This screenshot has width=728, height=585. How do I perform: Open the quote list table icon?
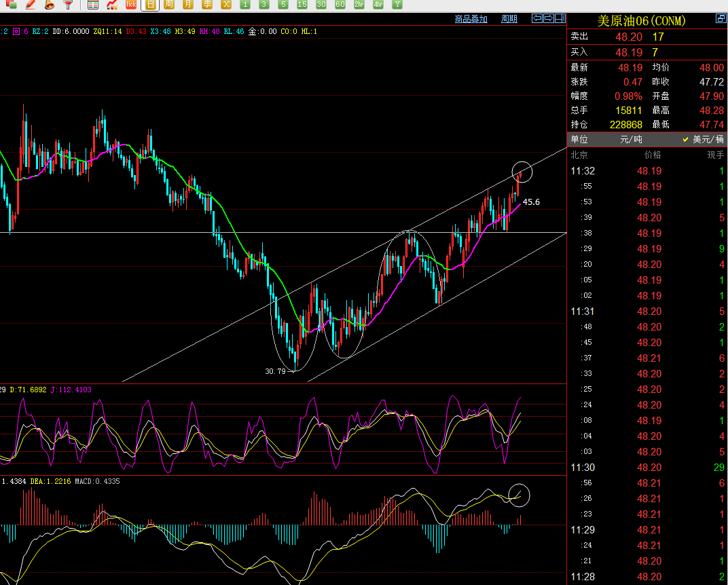click(93, 4)
